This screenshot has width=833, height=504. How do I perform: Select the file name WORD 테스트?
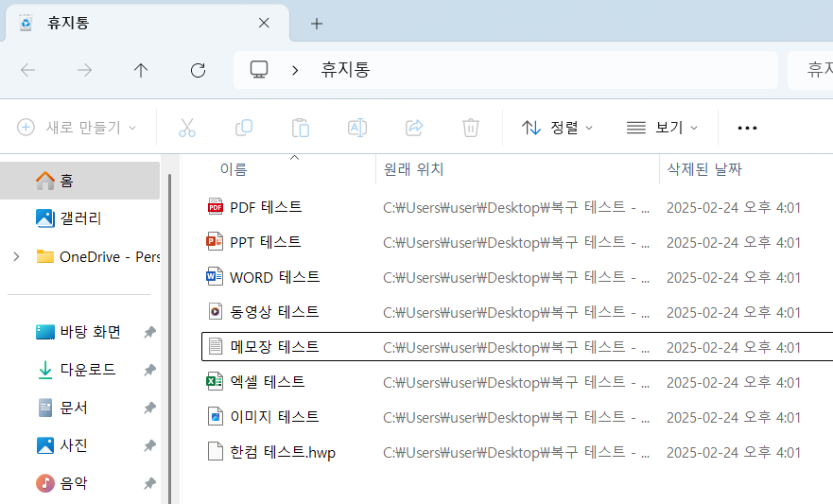(x=274, y=277)
